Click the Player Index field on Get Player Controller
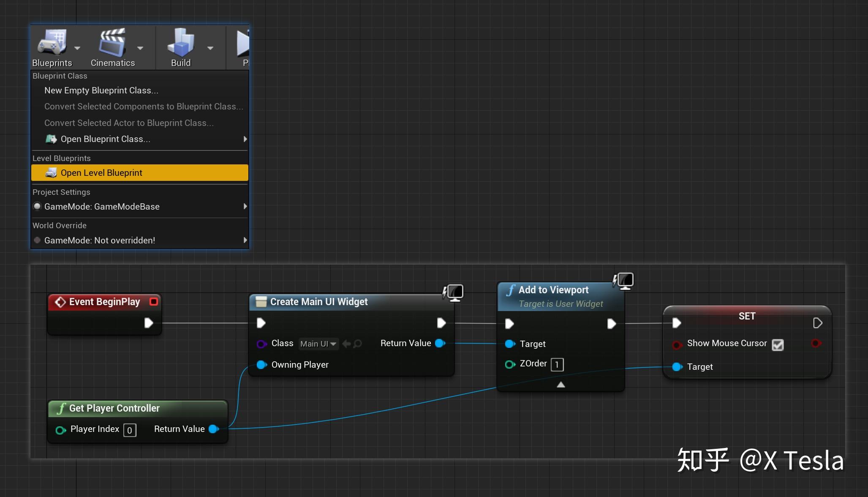 click(x=130, y=430)
